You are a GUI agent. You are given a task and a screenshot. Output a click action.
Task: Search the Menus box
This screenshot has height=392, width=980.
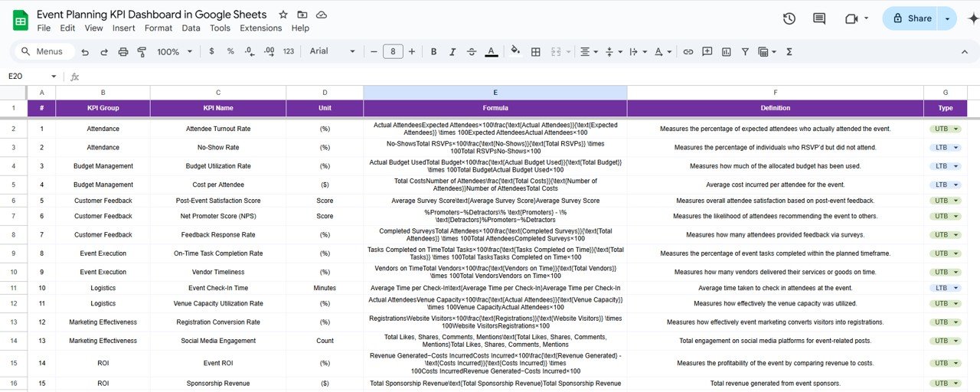click(x=44, y=51)
